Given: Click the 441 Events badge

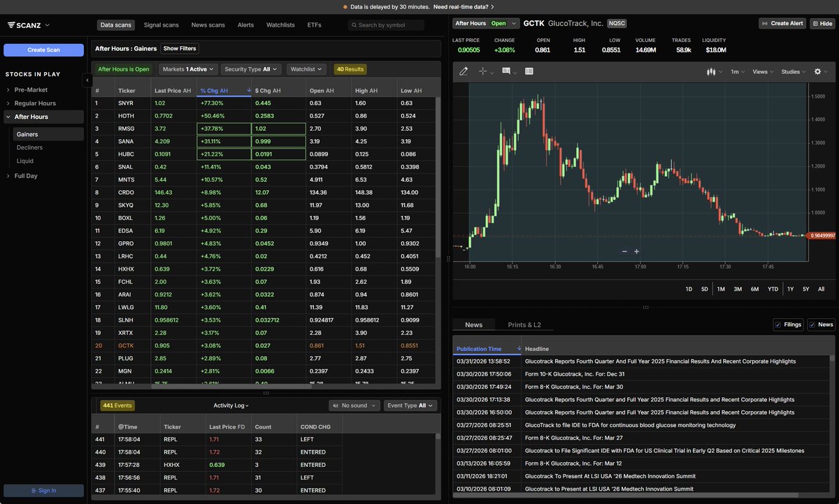Looking at the screenshot, I should [x=117, y=405].
